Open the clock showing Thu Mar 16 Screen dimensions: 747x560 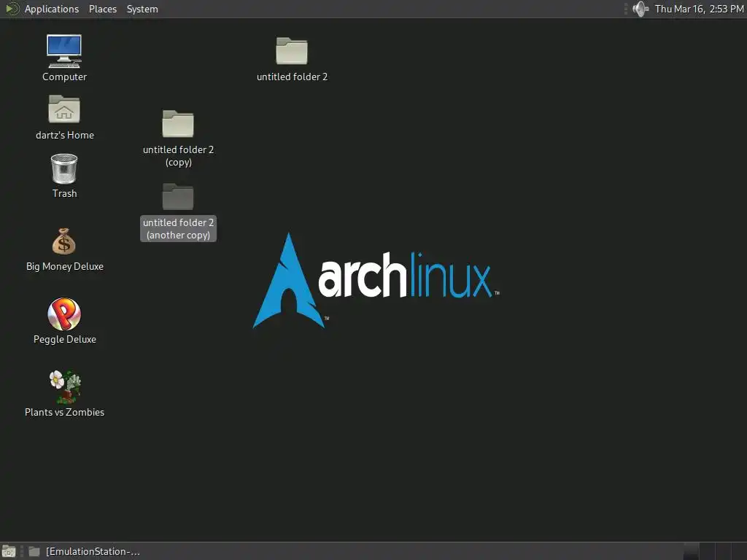[x=699, y=9]
